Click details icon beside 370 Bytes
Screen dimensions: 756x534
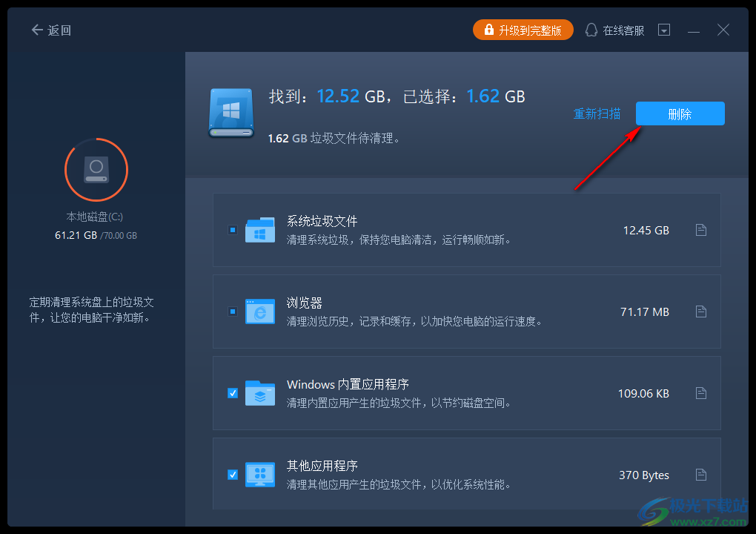point(700,475)
